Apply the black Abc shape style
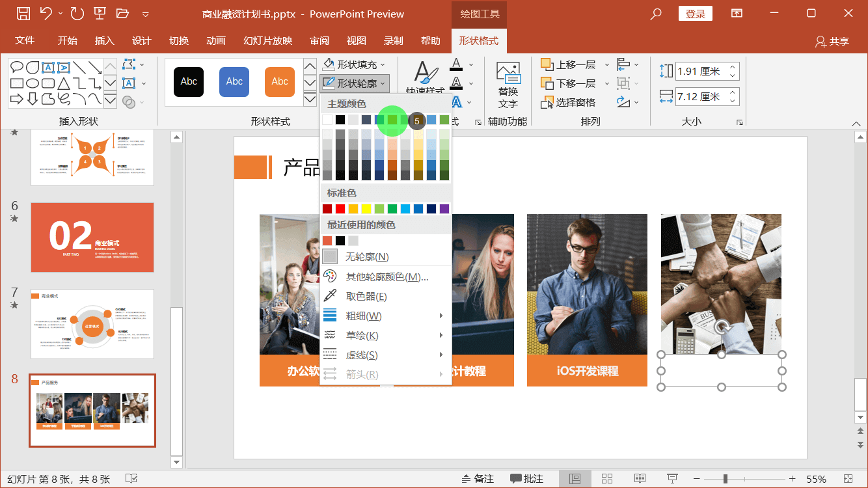 click(189, 81)
